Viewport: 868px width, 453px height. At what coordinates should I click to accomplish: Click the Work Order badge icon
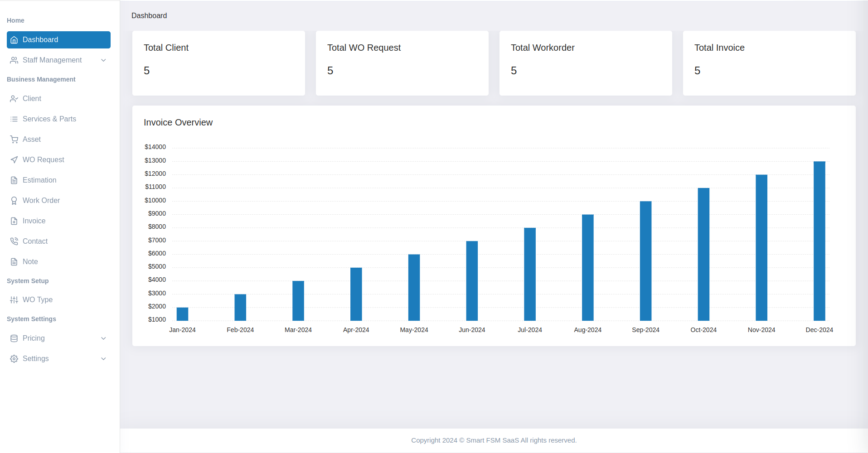14,201
